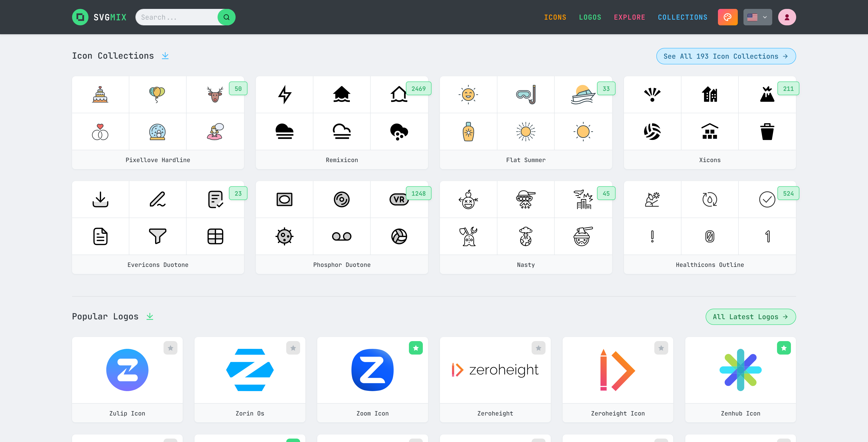
Task: Click download arrow beside Icon Collections heading
Action: [165, 56]
